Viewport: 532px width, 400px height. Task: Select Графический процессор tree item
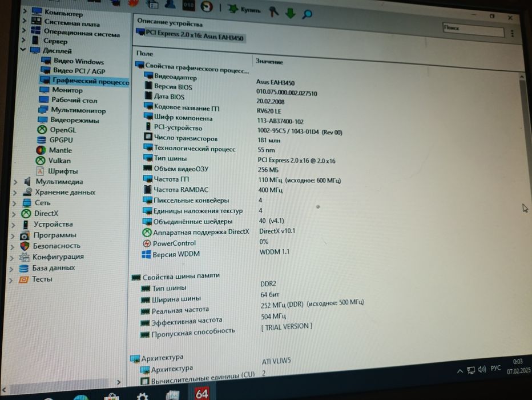84,81
